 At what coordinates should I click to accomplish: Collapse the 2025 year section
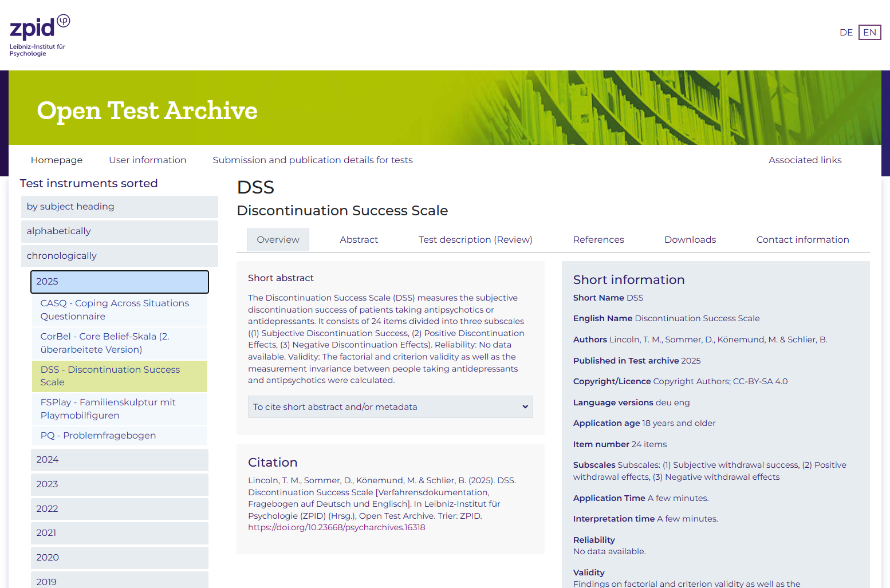coord(119,282)
